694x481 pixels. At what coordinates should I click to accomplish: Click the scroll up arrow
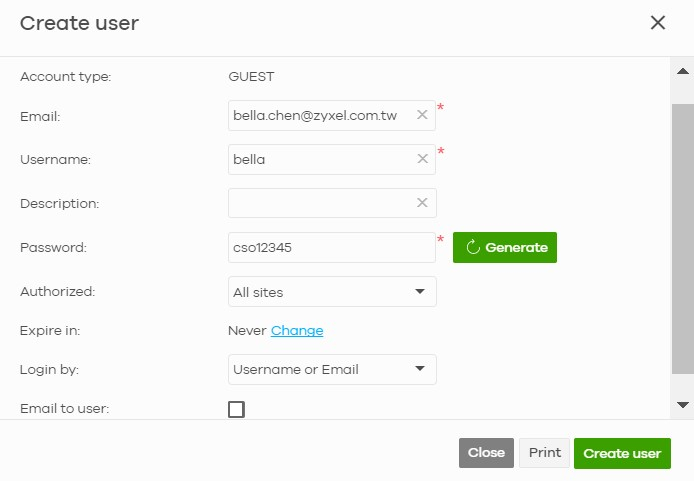pos(682,71)
